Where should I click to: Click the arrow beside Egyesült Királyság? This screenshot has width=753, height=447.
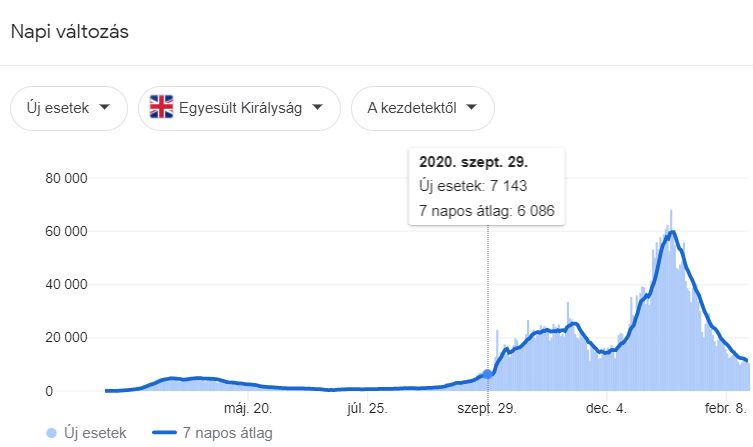[x=318, y=108]
